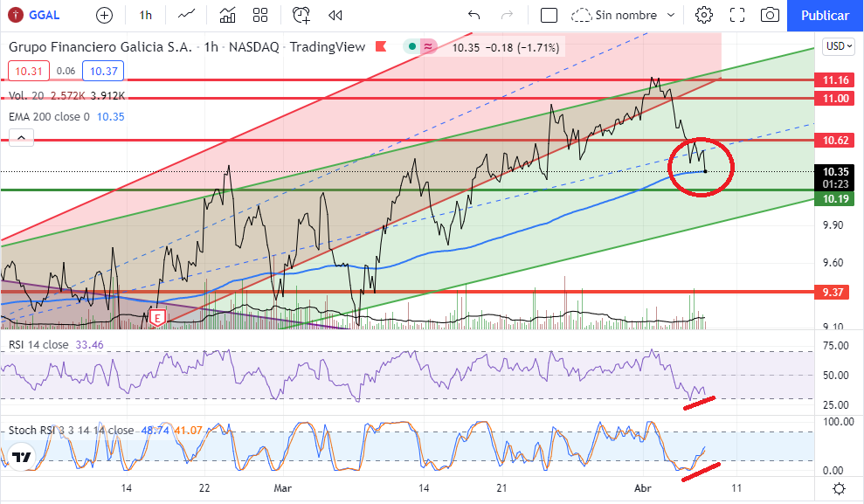Open the 1h time interval dropdown

(x=145, y=15)
